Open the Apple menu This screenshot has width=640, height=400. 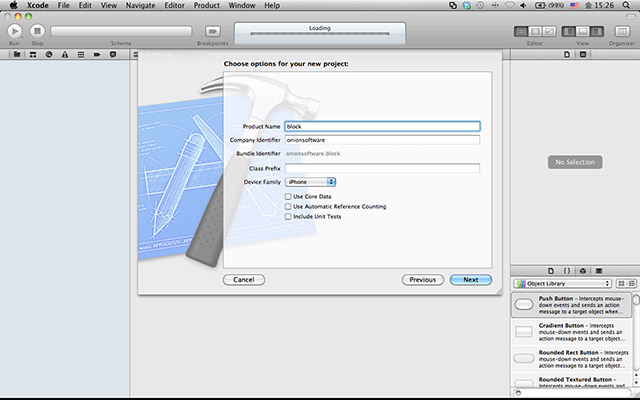coord(13,5)
